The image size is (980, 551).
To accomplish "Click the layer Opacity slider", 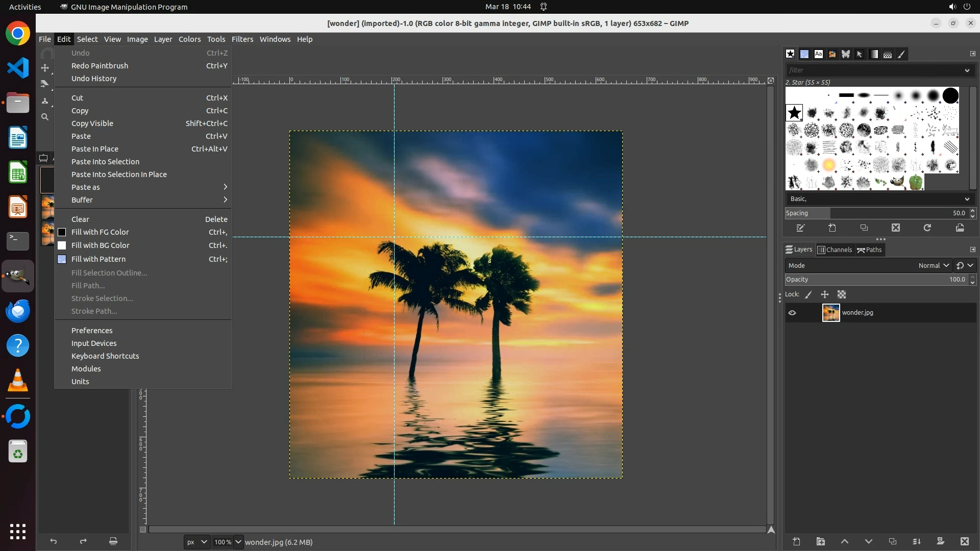I will tap(875, 280).
